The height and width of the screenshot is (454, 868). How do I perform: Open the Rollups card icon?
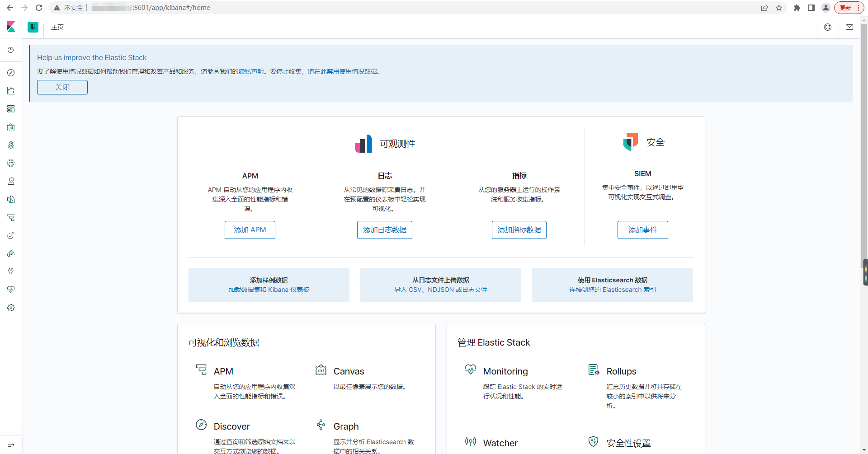594,370
